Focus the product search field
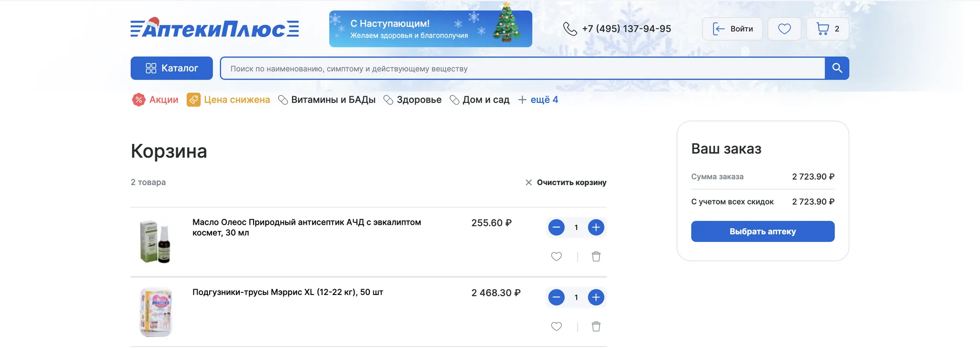The width and height of the screenshot is (980, 348). click(522, 68)
